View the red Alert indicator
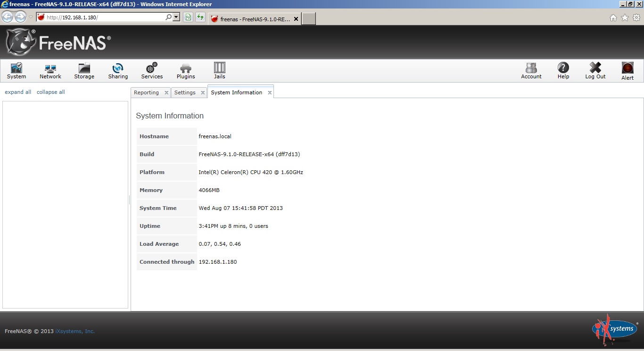The width and height of the screenshot is (644, 351). tap(627, 68)
